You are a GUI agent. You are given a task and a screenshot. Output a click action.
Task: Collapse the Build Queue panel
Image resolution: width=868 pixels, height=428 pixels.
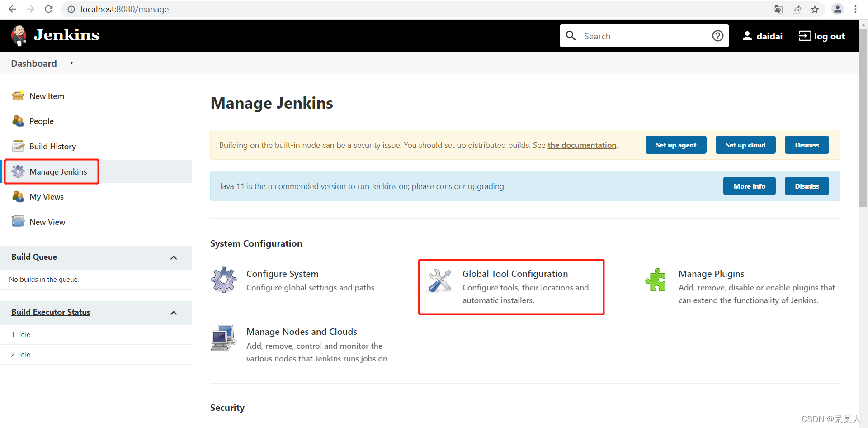(174, 257)
